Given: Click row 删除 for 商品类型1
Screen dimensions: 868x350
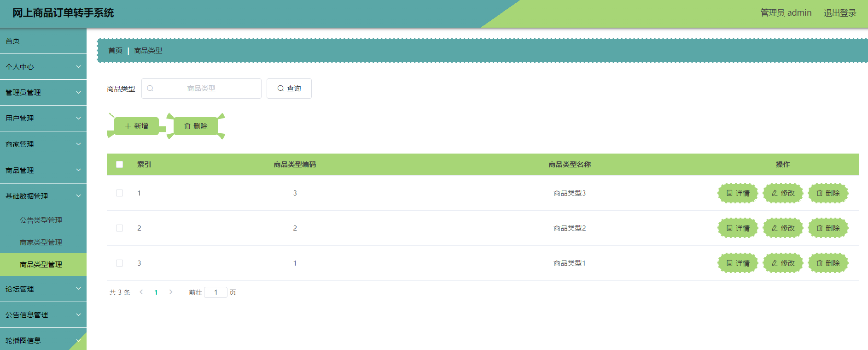Looking at the screenshot, I should tap(828, 263).
